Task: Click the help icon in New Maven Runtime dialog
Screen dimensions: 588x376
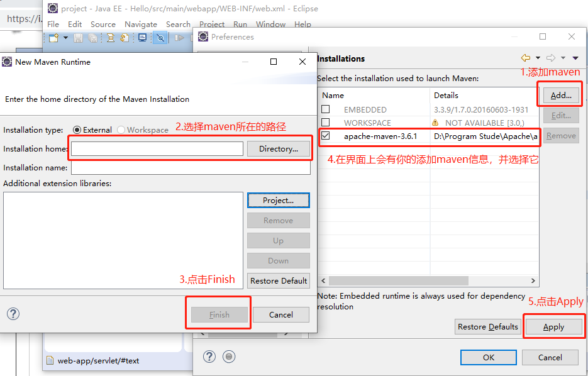Action: [x=13, y=314]
